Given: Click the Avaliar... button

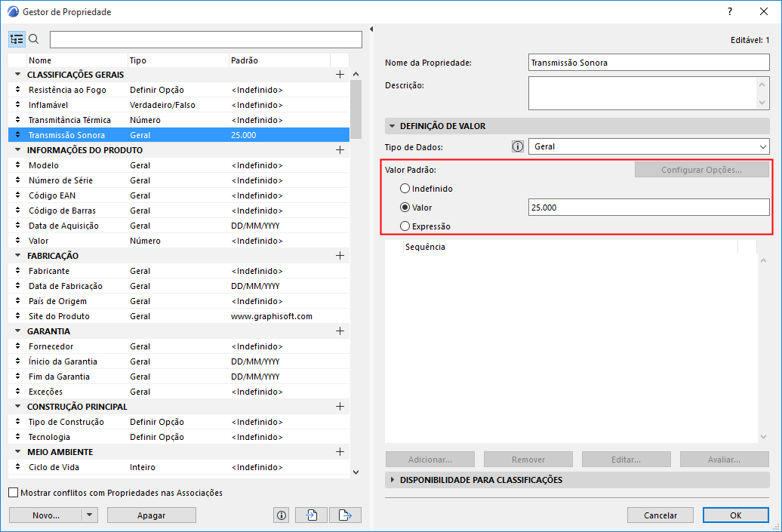Looking at the screenshot, I should point(724,460).
